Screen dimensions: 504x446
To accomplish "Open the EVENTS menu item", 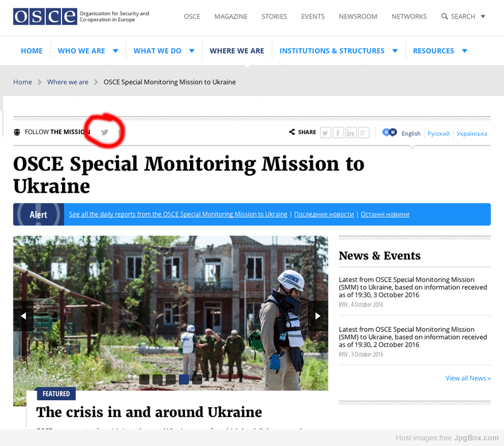I will coord(313,16).
